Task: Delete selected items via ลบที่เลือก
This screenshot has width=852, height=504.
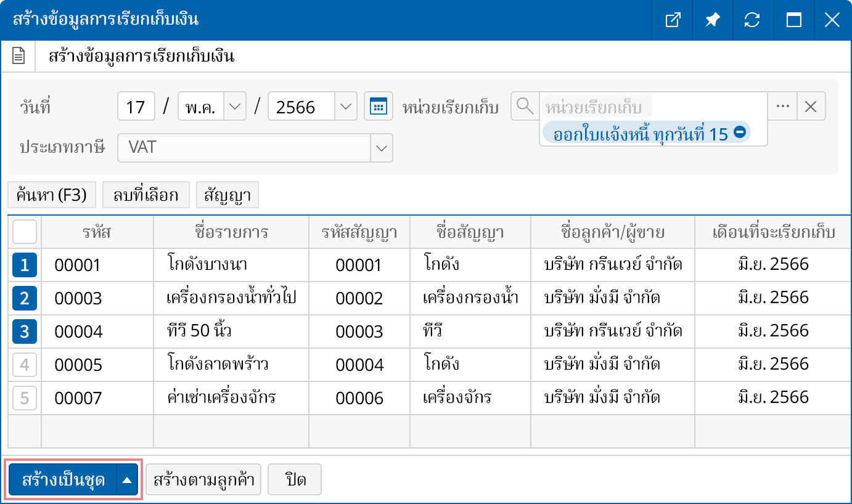Action: [145, 194]
